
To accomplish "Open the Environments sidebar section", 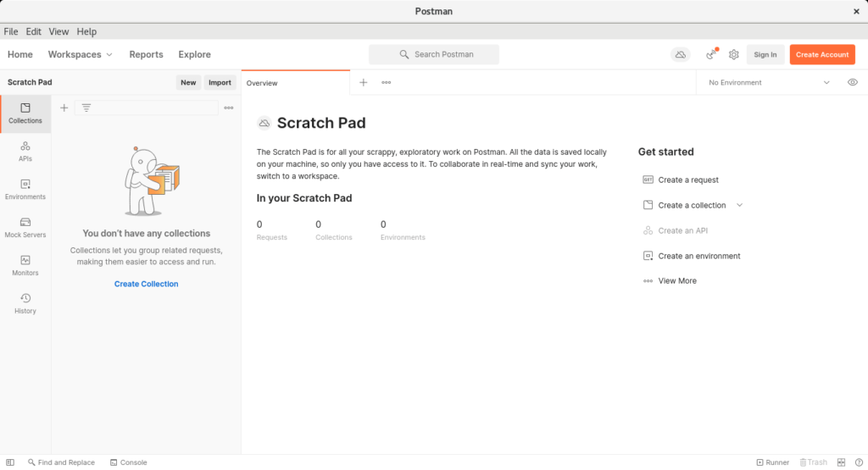I will [x=25, y=190].
